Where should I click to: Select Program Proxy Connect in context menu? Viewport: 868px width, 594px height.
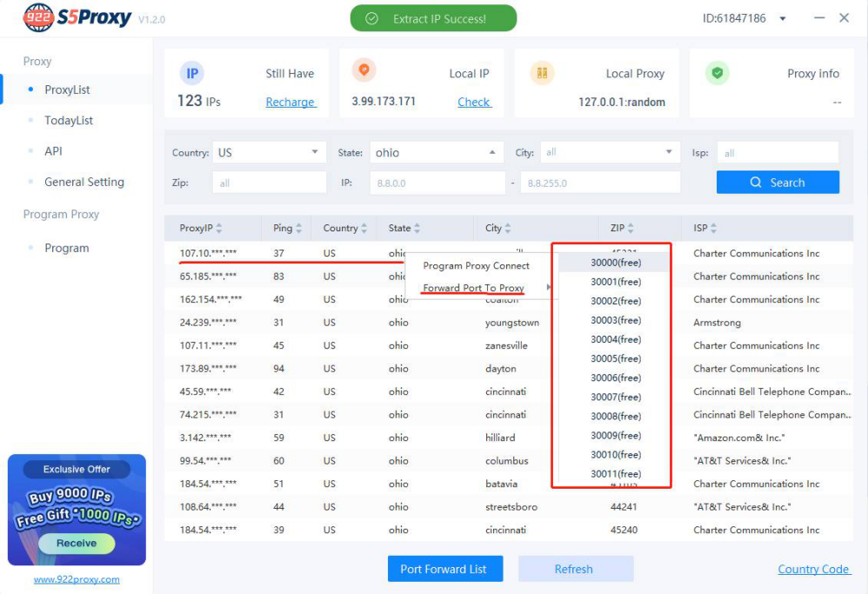[476, 265]
